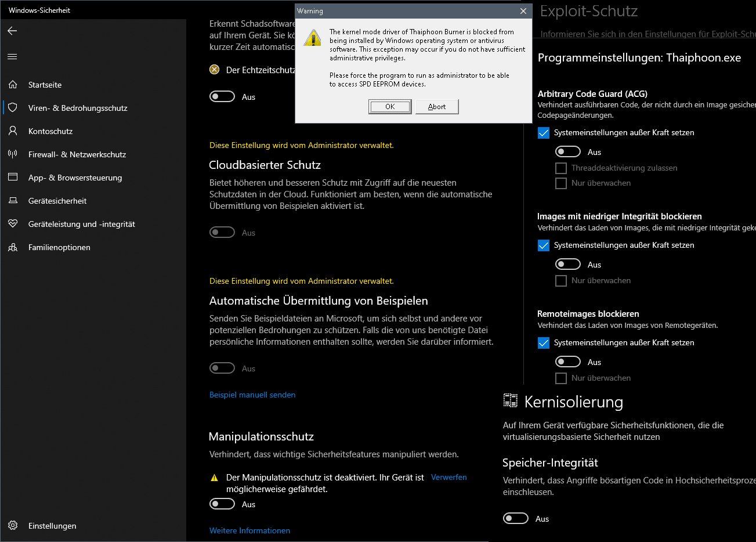This screenshot has height=542, width=756.
Task: Go to Firewall- & Netzwerkschutz
Action: click(77, 154)
